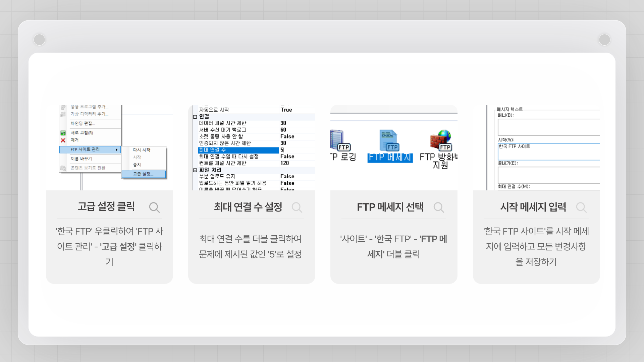Image resolution: width=644 pixels, height=362 pixels.
Task: Click the green 새로 고침 icon
Action: click(63, 133)
